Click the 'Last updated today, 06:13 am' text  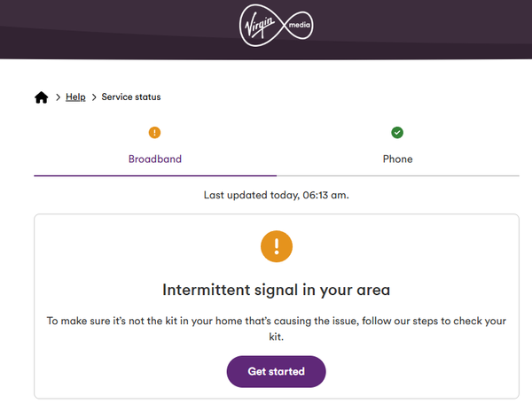pyautogui.click(x=276, y=195)
